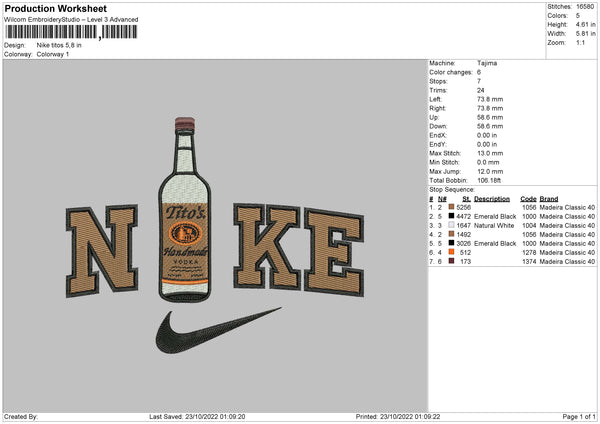The image size is (600, 424).
Task: Click the design name 'Nike titos 5,8 in'
Action: [x=59, y=45]
